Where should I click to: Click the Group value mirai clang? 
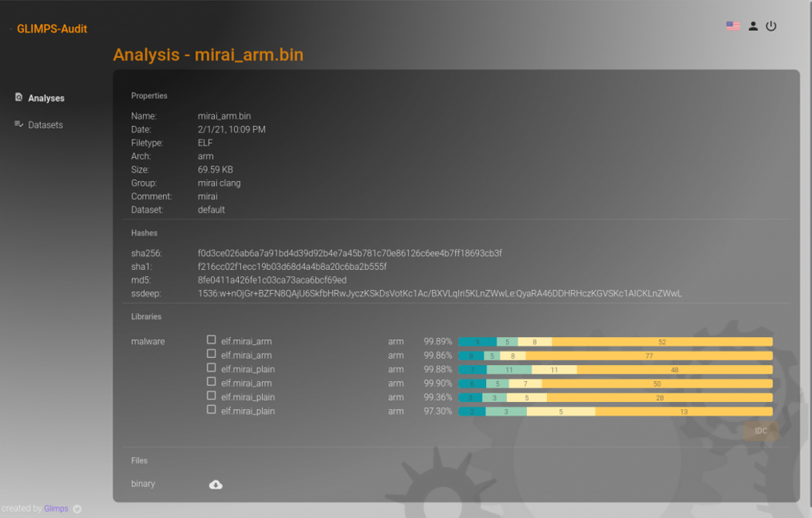point(219,183)
